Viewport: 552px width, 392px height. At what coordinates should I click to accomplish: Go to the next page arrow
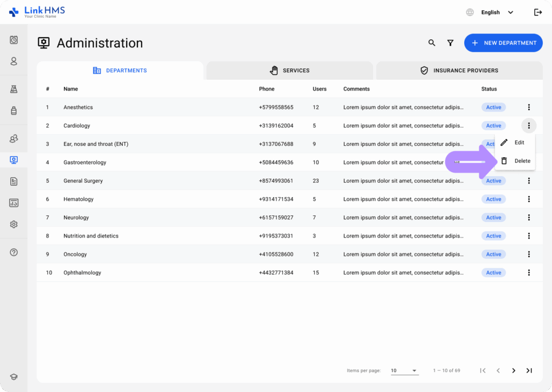point(514,370)
